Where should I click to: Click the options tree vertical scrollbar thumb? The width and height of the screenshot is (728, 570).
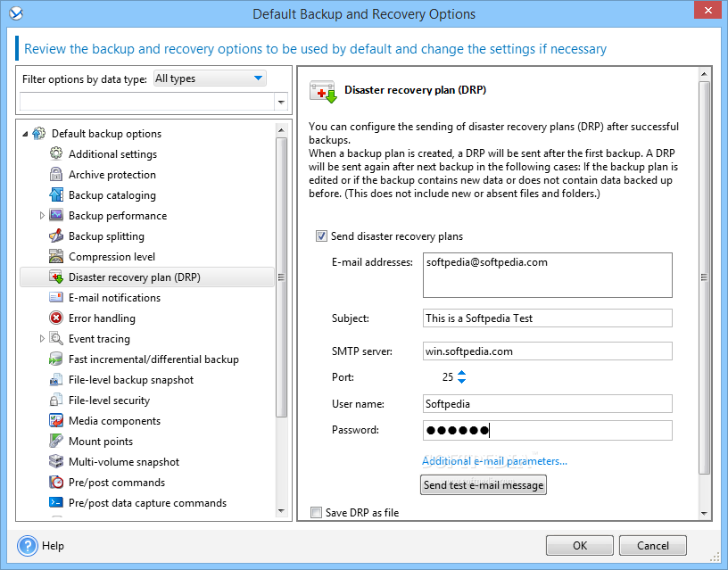(x=281, y=277)
